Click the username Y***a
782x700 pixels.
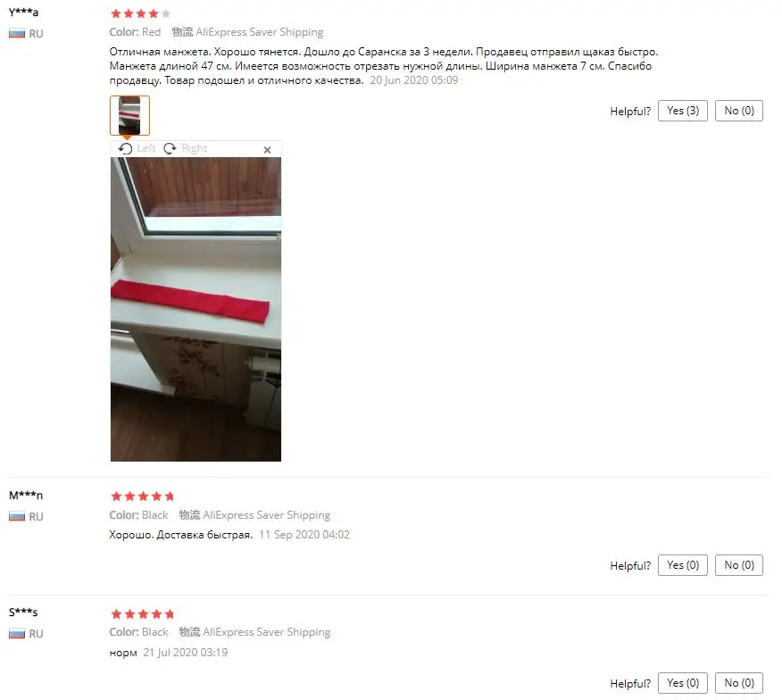tap(23, 12)
